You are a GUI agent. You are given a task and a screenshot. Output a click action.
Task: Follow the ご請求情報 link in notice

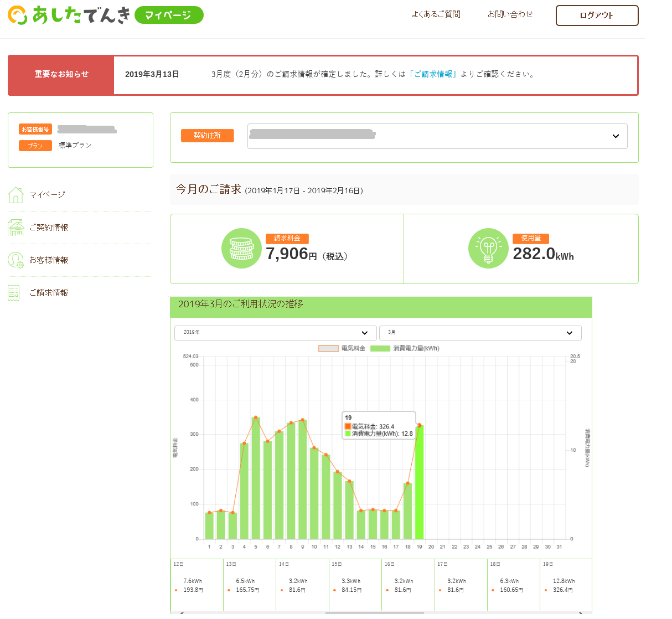point(432,74)
